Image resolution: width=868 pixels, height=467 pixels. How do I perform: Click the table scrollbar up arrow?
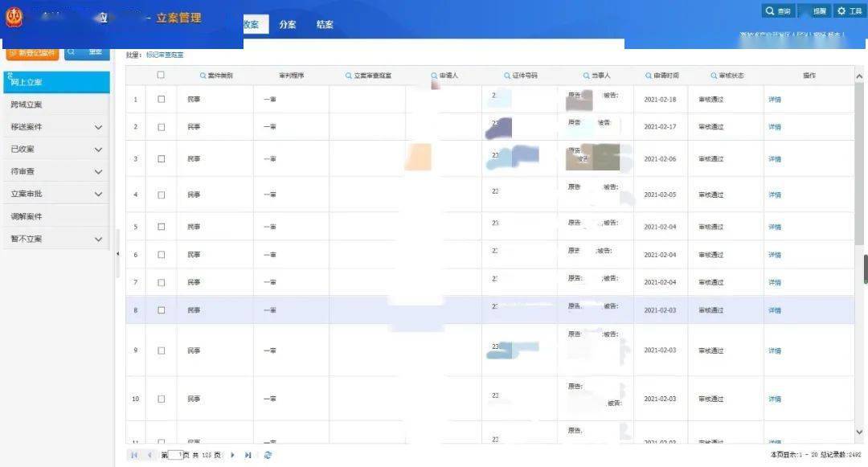859,76
